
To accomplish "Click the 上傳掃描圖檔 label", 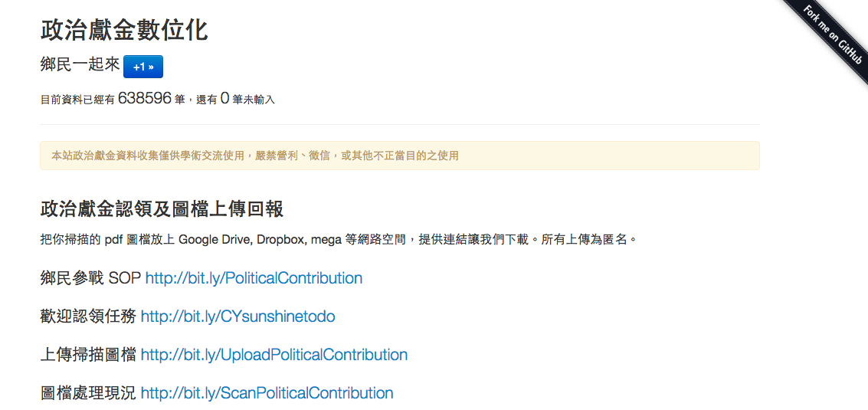I will (88, 355).
